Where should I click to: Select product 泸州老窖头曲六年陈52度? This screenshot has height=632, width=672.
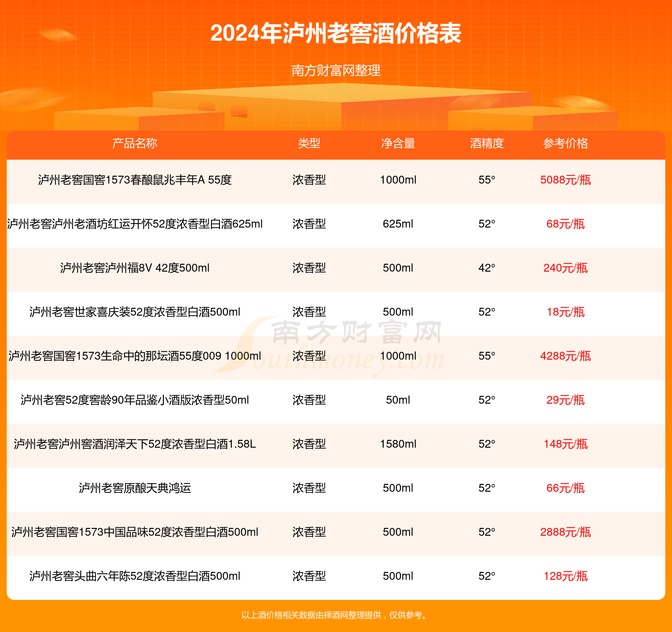pos(135,576)
